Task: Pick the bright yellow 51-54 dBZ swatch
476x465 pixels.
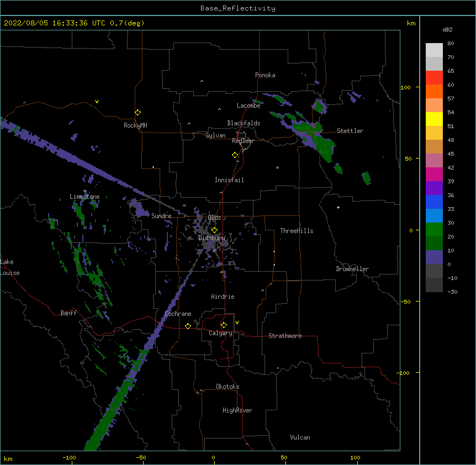Action: [434, 119]
